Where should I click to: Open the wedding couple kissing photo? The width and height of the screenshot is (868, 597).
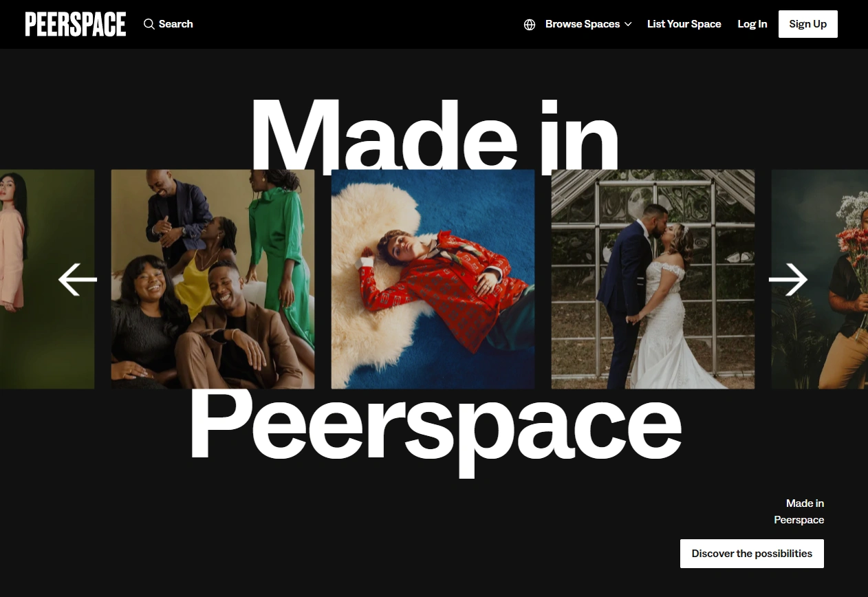pyautogui.click(x=653, y=279)
